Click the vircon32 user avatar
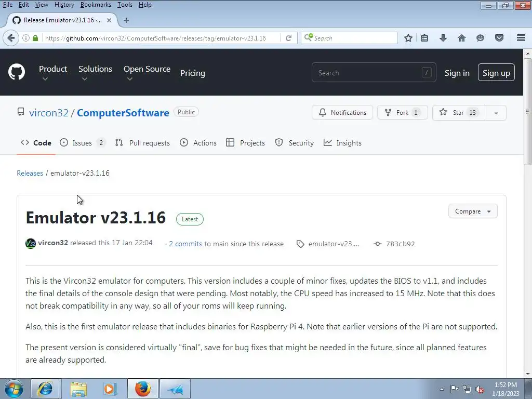Viewport: 532px width, 399px height. tap(31, 243)
